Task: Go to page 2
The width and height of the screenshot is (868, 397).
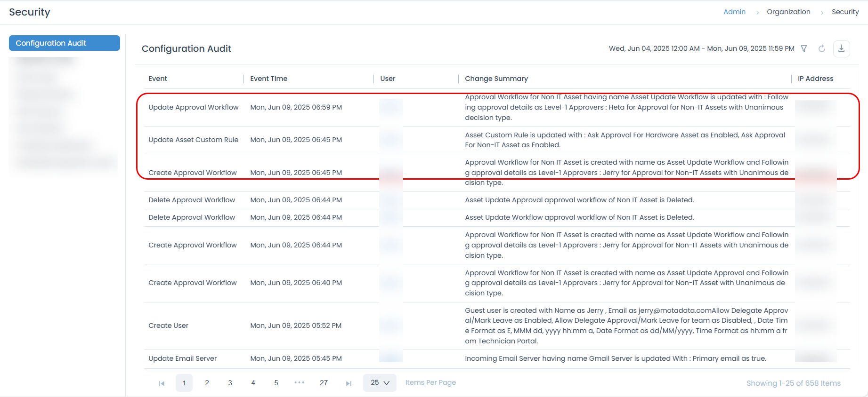Action: 207,383
